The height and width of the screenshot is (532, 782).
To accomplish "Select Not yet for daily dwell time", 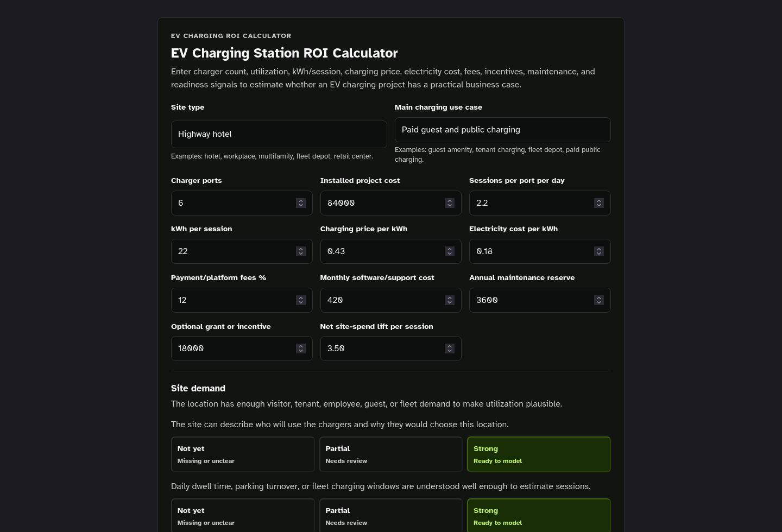I will [243, 515].
